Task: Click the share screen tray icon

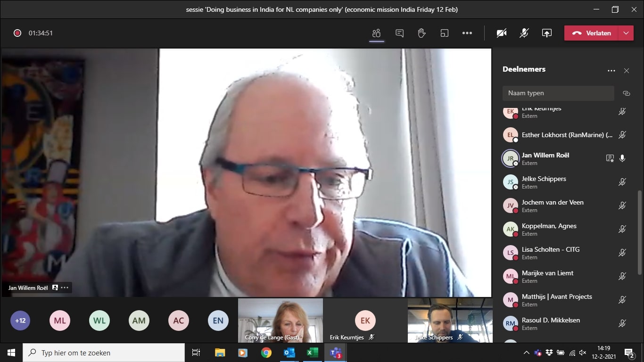Action: (546, 33)
